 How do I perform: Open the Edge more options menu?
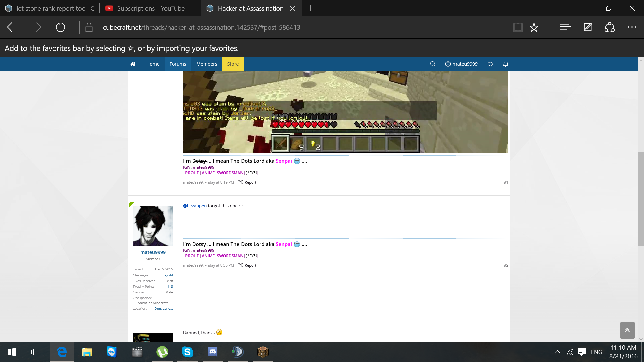pyautogui.click(x=632, y=27)
